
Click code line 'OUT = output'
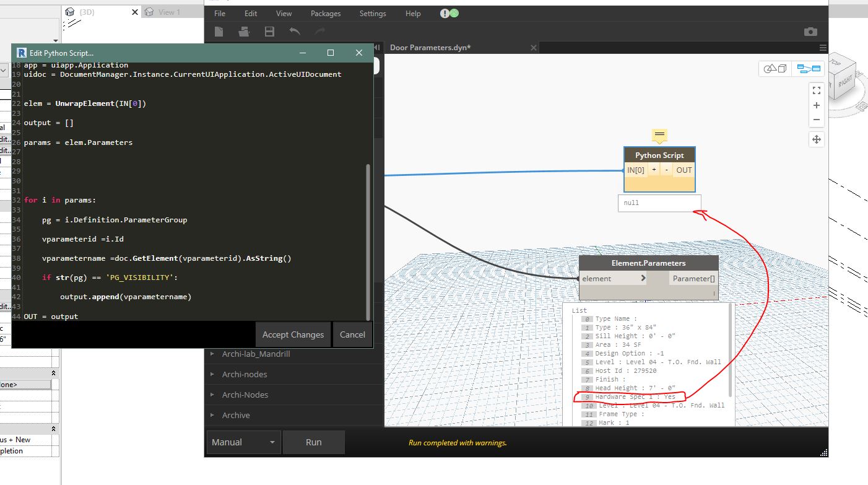(x=51, y=317)
